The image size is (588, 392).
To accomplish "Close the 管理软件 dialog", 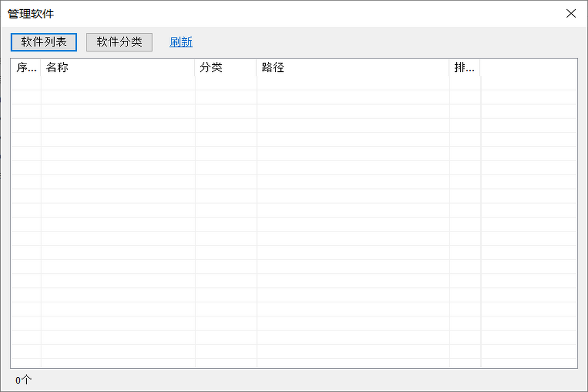I will pyautogui.click(x=571, y=13).
